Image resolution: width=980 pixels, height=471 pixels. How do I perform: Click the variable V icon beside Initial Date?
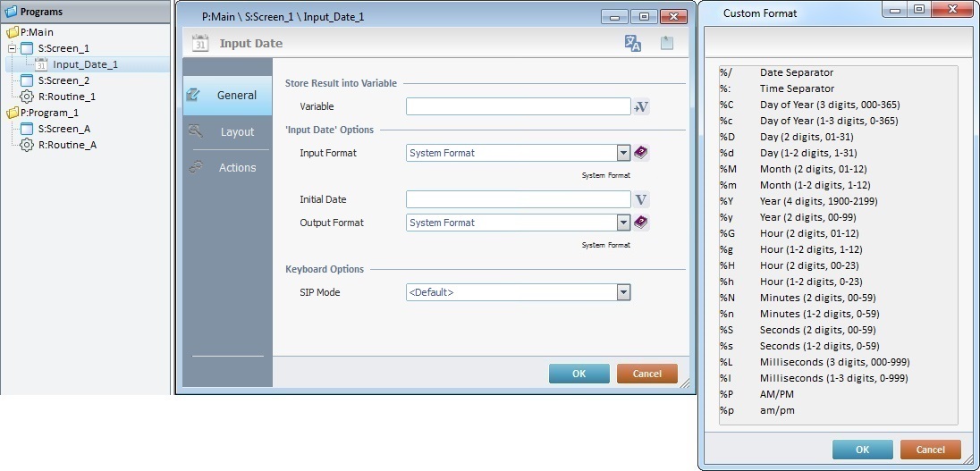coord(640,199)
